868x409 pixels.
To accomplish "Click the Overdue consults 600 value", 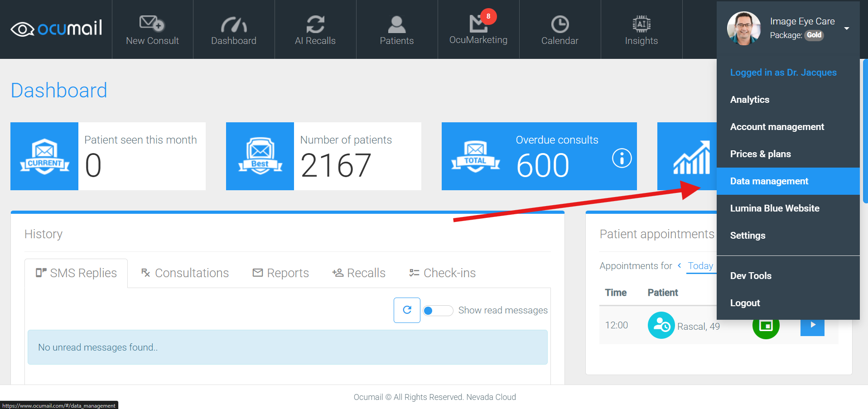I will coord(543,165).
